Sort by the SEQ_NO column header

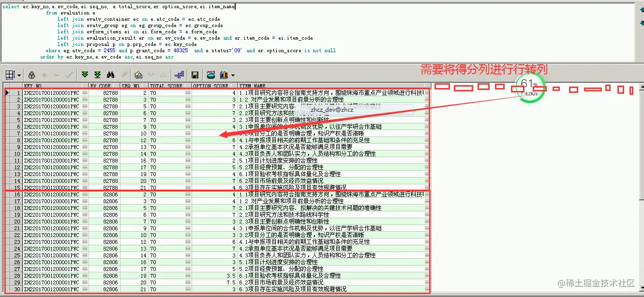pyautogui.click(x=134, y=86)
